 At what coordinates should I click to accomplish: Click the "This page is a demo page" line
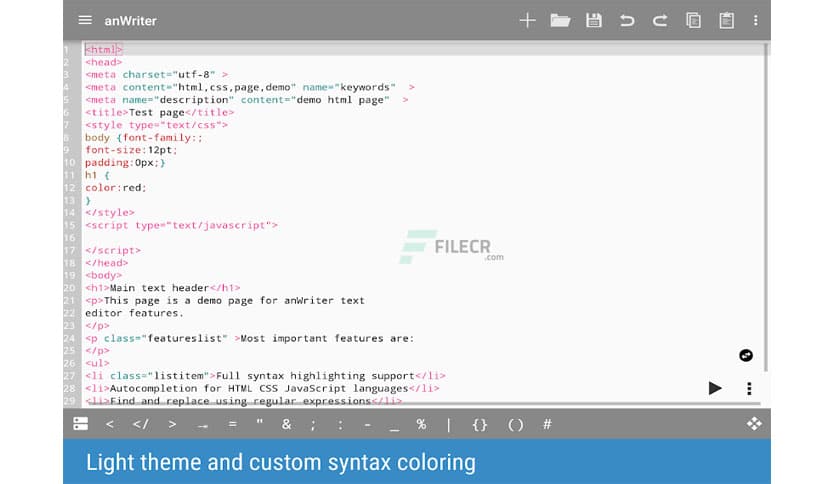pyautogui.click(x=225, y=301)
